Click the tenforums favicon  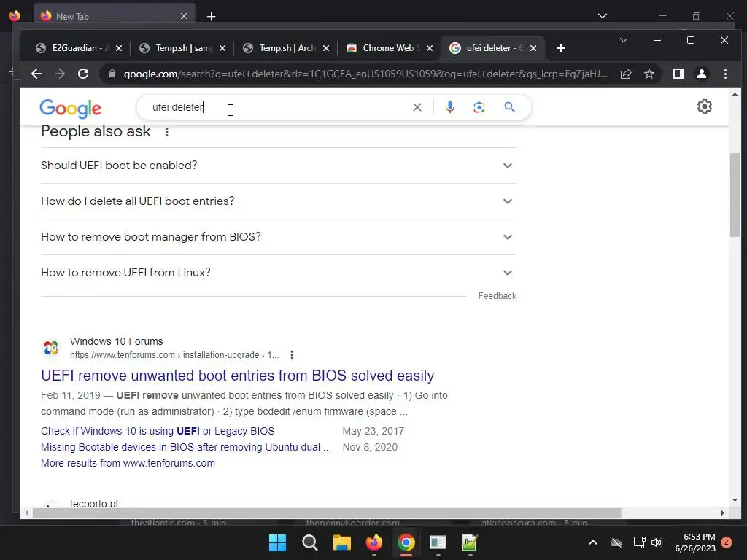pos(51,348)
